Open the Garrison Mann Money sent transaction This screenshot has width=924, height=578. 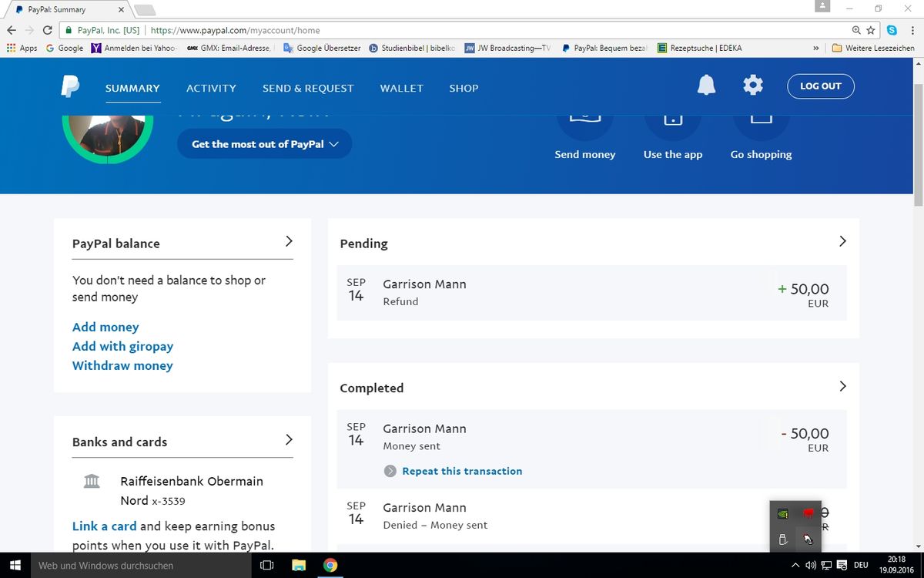coord(591,449)
